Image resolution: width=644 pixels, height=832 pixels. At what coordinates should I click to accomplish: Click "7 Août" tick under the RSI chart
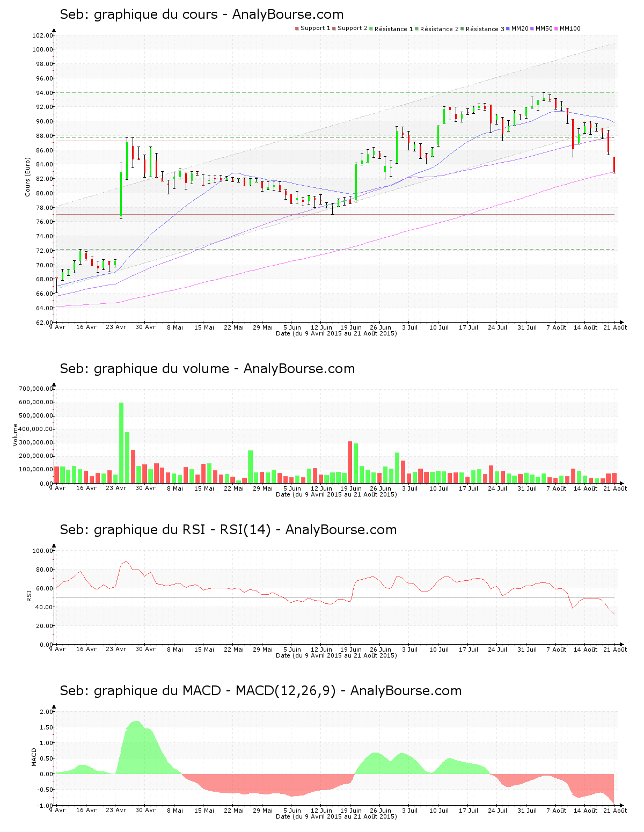557,649
